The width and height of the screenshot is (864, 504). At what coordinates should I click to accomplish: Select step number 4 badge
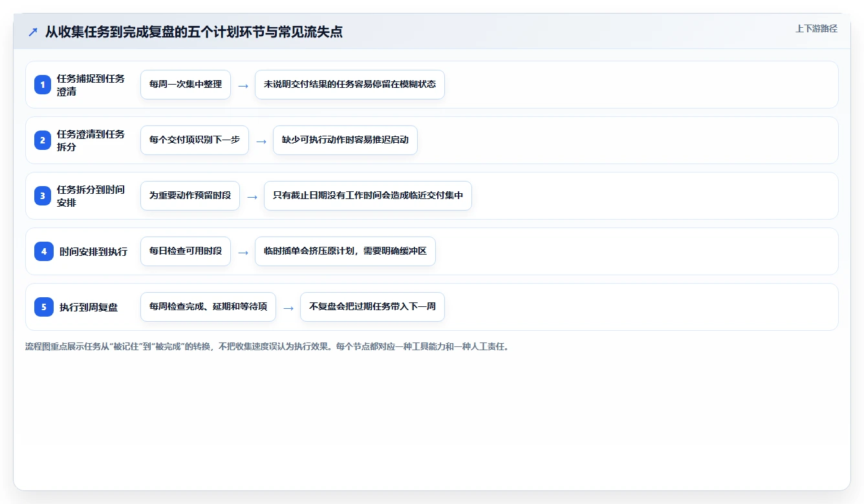[43, 251]
